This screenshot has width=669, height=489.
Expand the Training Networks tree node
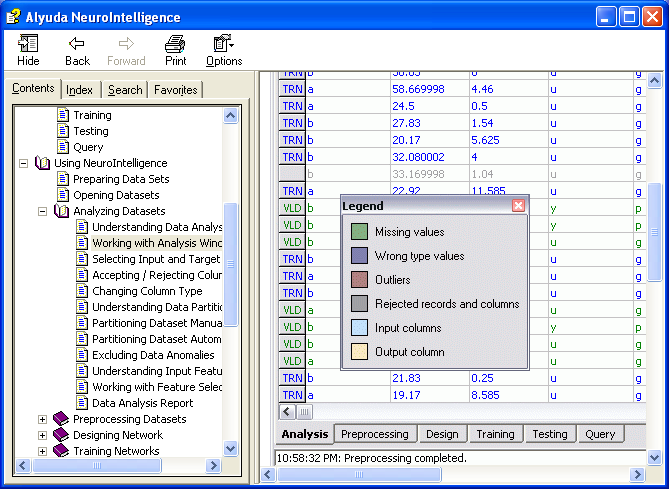click(x=43, y=451)
